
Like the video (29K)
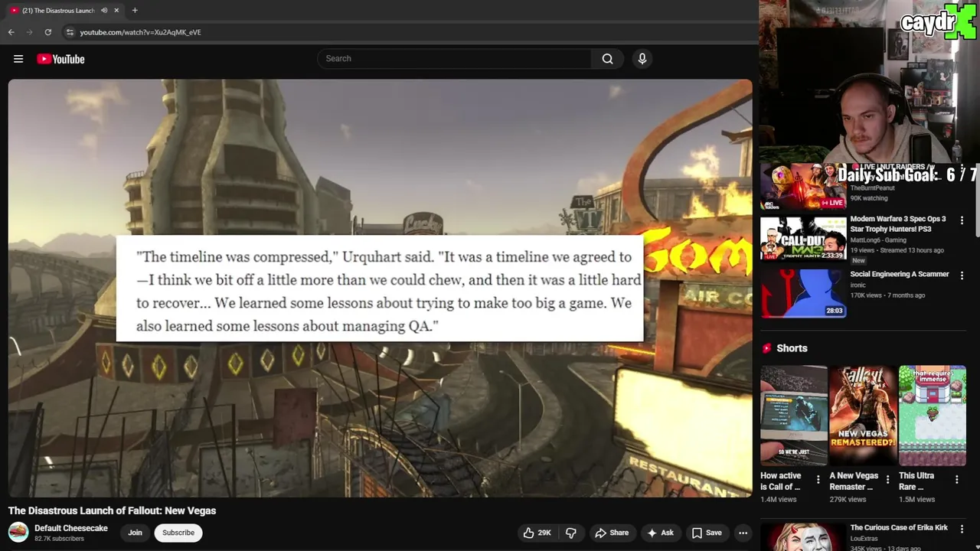click(x=537, y=533)
